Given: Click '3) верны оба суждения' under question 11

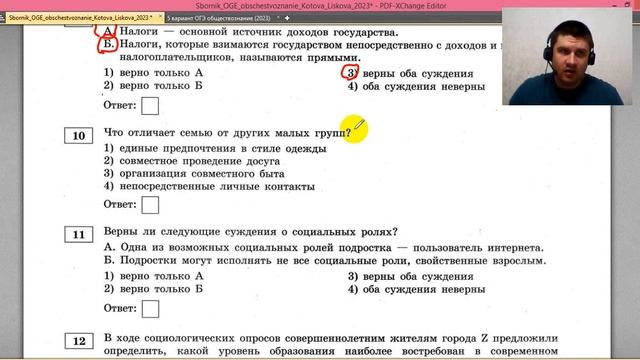Looking at the screenshot, I should coord(411,276).
